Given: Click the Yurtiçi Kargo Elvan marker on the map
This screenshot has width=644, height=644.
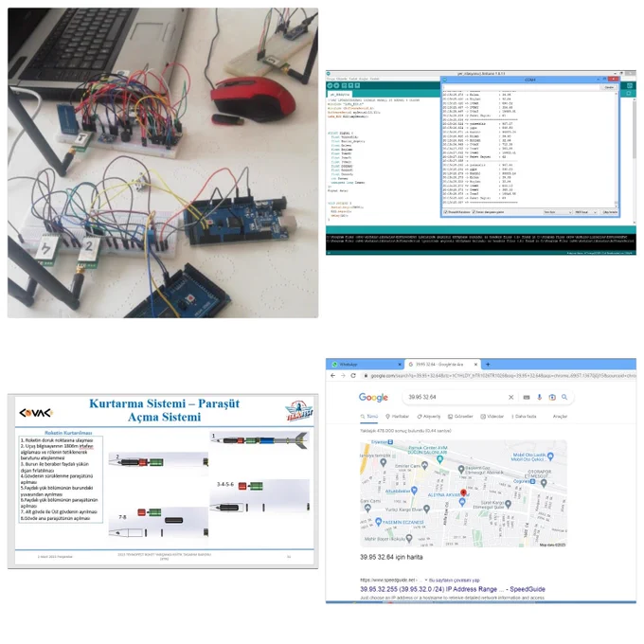Looking at the screenshot, I should click(x=427, y=510).
